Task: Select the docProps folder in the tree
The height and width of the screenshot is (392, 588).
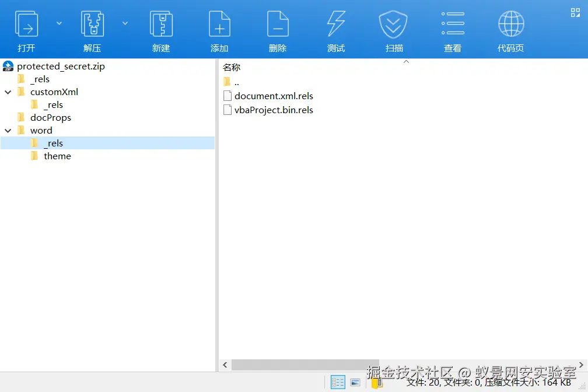Action: click(51, 118)
